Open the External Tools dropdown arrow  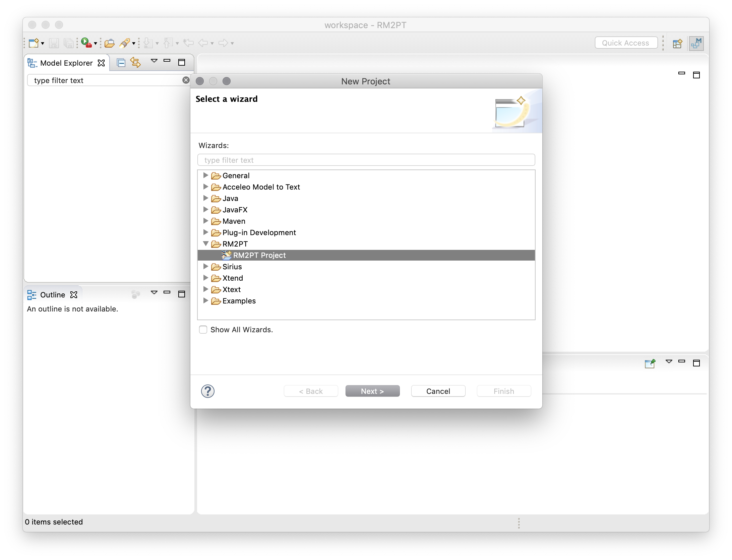(96, 44)
